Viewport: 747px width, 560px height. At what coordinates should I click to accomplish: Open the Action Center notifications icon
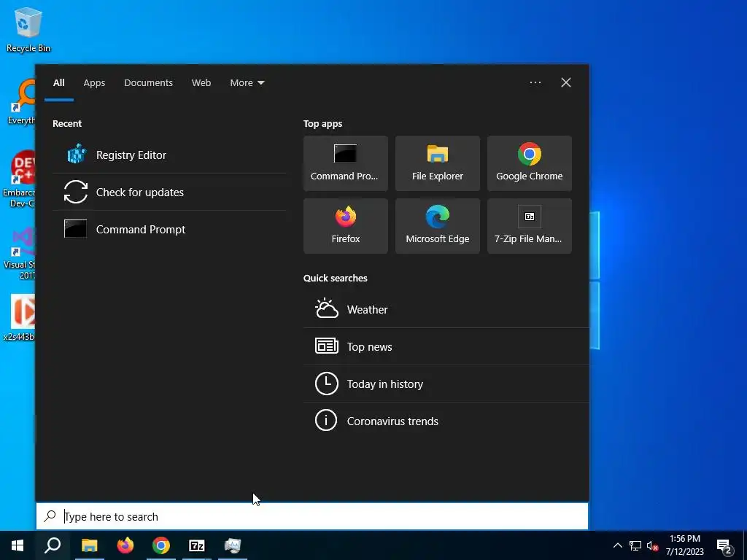click(x=724, y=546)
